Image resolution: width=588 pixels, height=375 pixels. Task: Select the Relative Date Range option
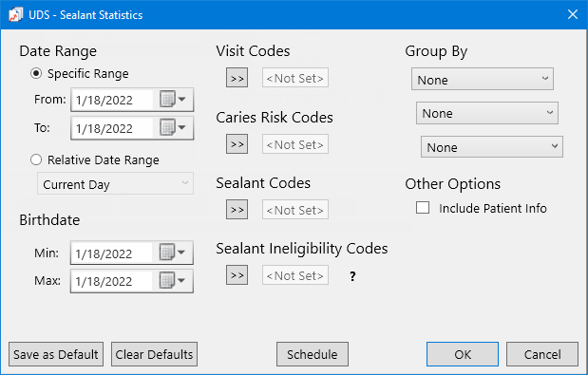tap(36, 159)
